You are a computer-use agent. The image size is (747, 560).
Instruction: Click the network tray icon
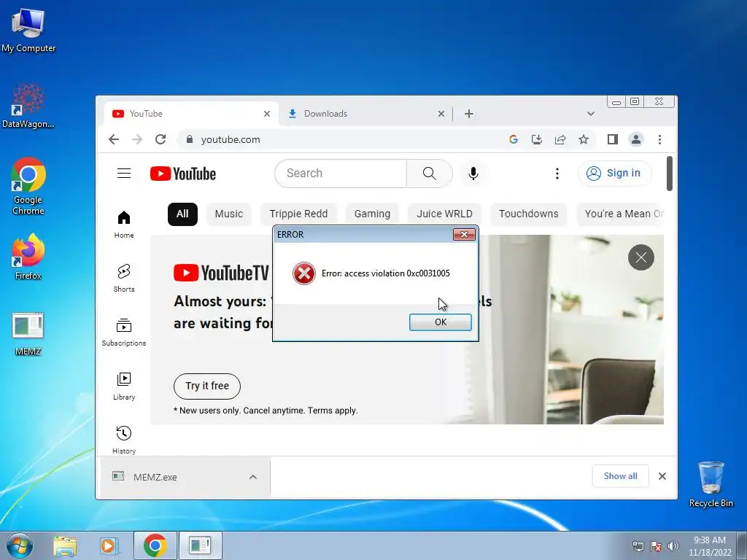(x=638, y=546)
